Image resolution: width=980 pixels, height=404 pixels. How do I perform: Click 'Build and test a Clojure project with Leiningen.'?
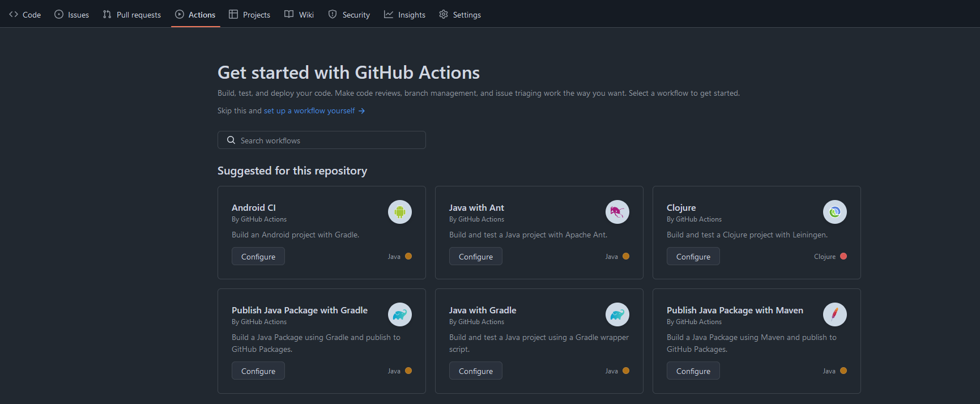747,235
